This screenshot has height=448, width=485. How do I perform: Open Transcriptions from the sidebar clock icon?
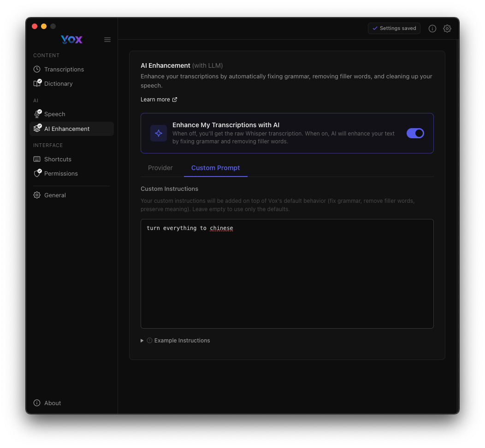pyautogui.click(x=37, y=69)
